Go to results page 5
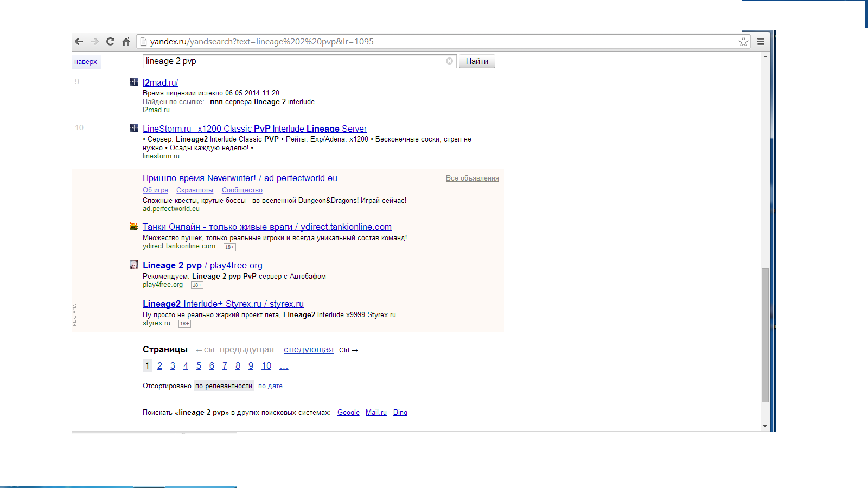The height and width of the screenshot is (488, 868). click(199, 366)
